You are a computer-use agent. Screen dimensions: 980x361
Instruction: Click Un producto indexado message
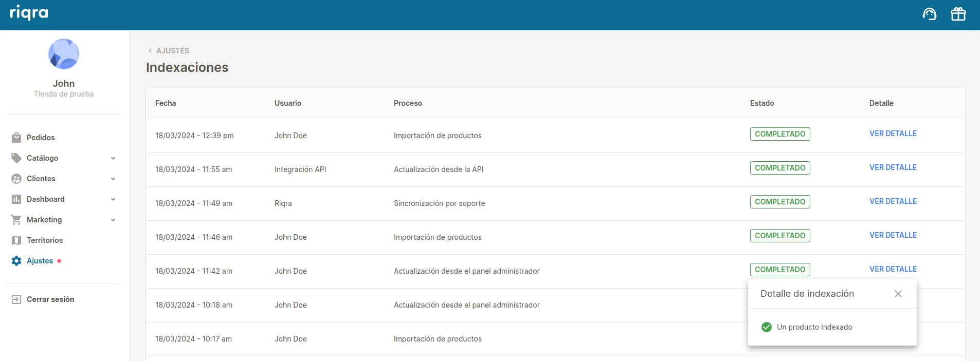[814, 327]
